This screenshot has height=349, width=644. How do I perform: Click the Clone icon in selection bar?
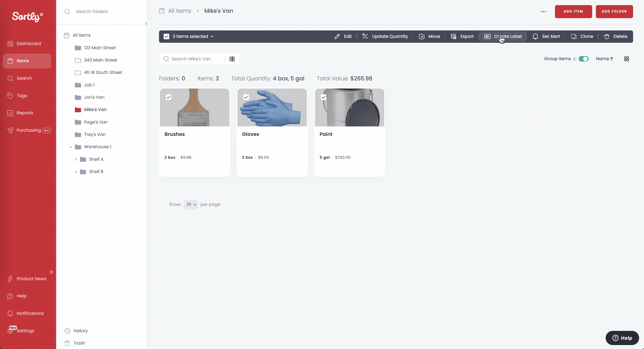pyautogui.click(x=574, y=36)
